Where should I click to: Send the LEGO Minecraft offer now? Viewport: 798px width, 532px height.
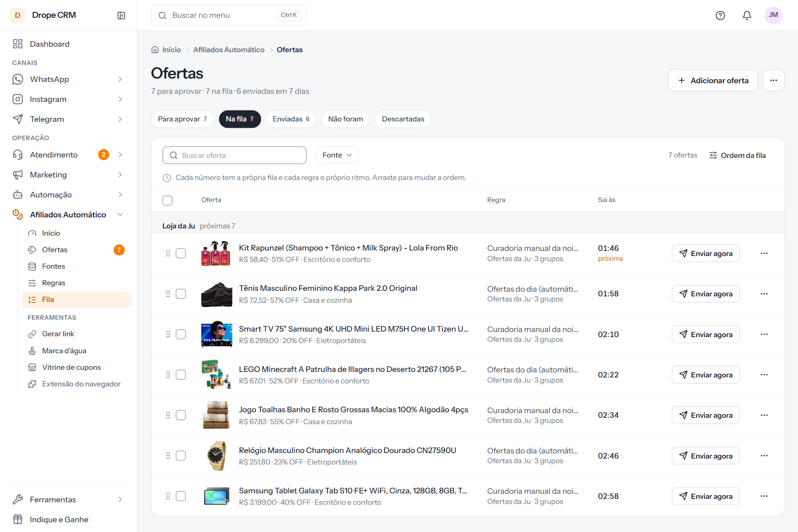(x=705, y=375)
